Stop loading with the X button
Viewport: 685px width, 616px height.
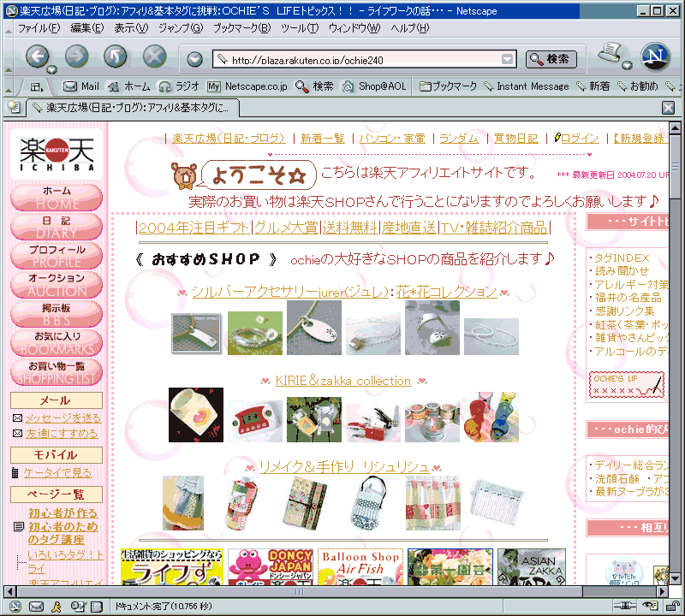click(155, 56)
